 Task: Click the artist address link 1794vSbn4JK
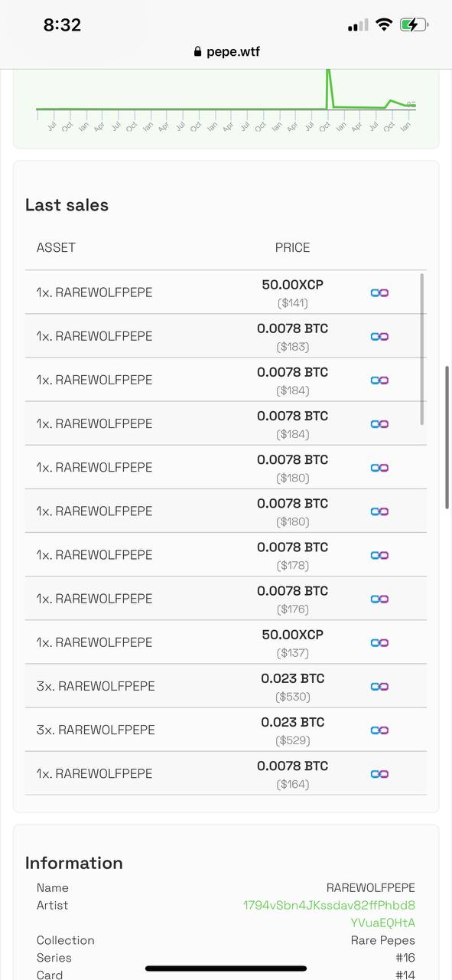[x=329, y=914]
